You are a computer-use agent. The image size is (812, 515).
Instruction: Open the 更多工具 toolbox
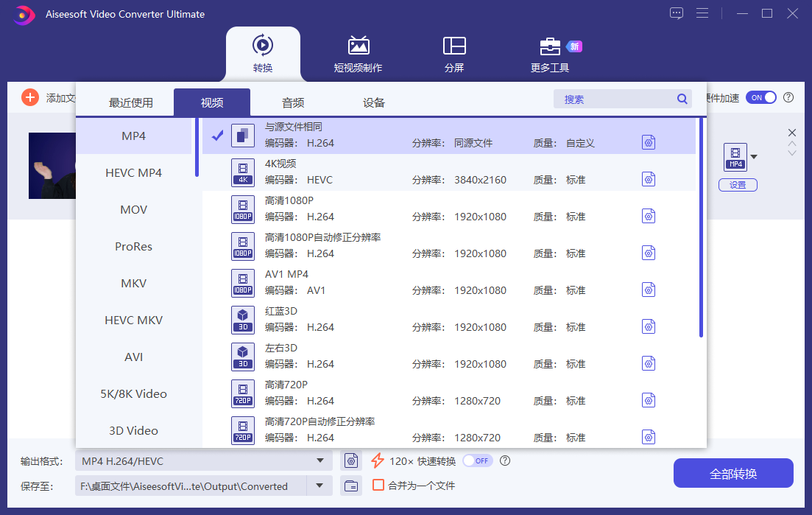[549, 46]
